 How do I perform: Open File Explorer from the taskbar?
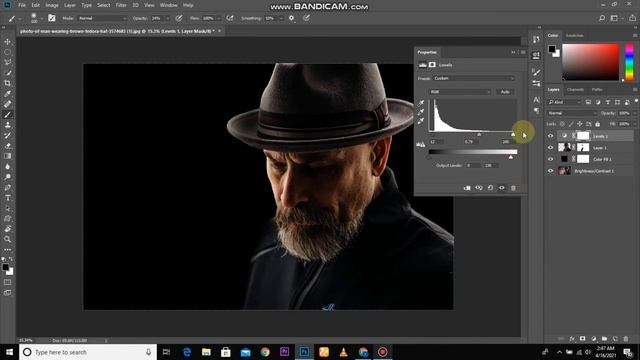pos(206,352)
